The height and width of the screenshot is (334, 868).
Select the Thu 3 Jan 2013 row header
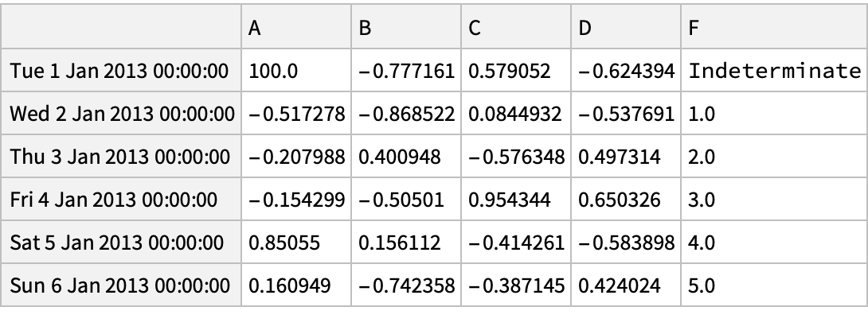pos(121,157)
